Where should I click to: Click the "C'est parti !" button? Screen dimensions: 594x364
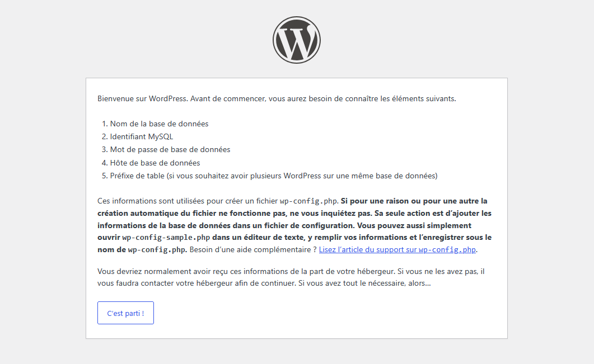[x=125, y=313]
